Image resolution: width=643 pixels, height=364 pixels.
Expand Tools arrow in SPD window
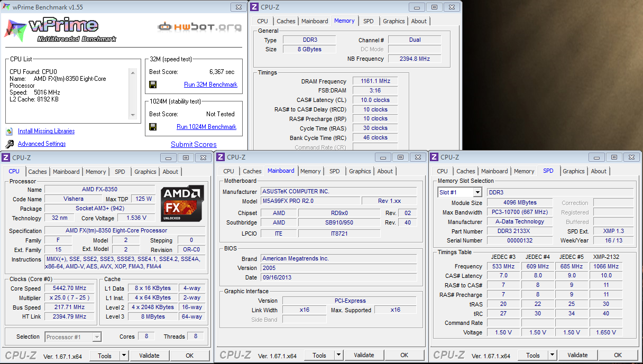(x=553, y=355)
